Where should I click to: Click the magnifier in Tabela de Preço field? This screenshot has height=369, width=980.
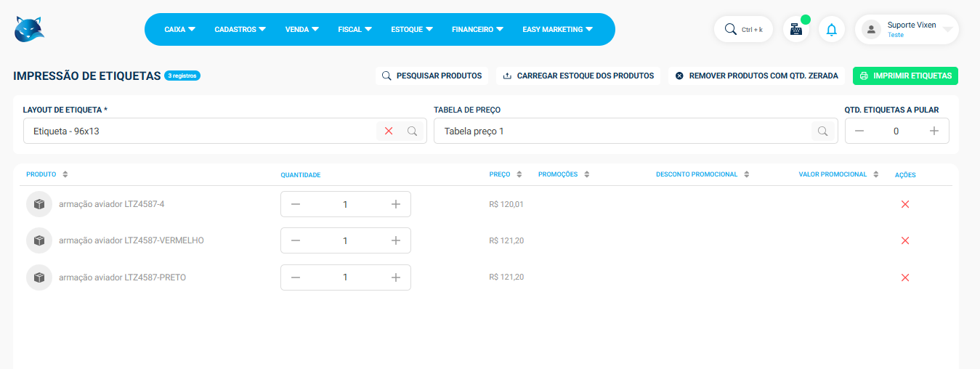click(x=823, y=131)
